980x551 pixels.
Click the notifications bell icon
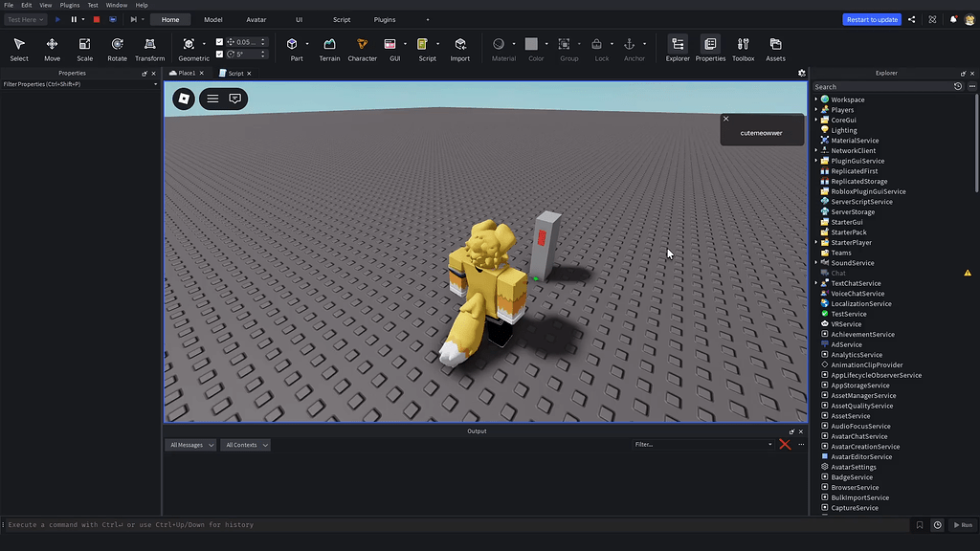click(x=953, y=19)
